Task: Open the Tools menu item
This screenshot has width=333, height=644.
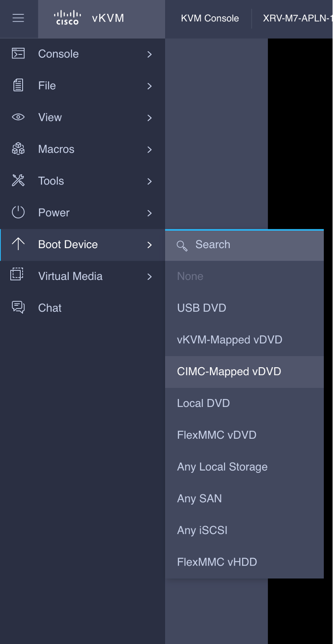Action: (x=83, y=181)
